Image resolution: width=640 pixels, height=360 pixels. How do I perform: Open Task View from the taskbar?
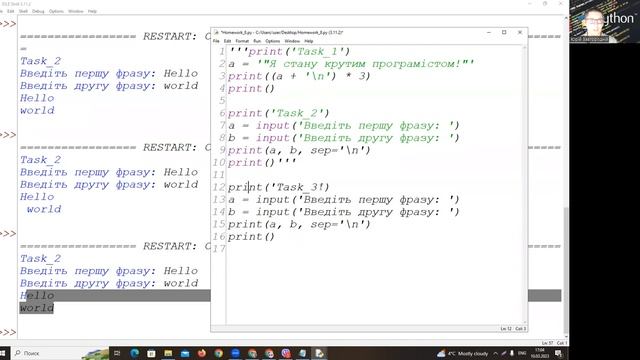117,353
